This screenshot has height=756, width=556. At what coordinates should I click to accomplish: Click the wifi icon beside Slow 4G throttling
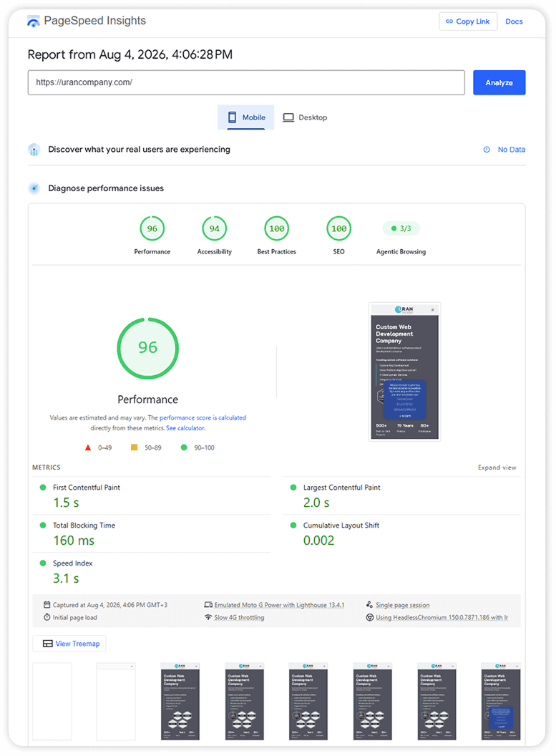(x=208, y=617)
